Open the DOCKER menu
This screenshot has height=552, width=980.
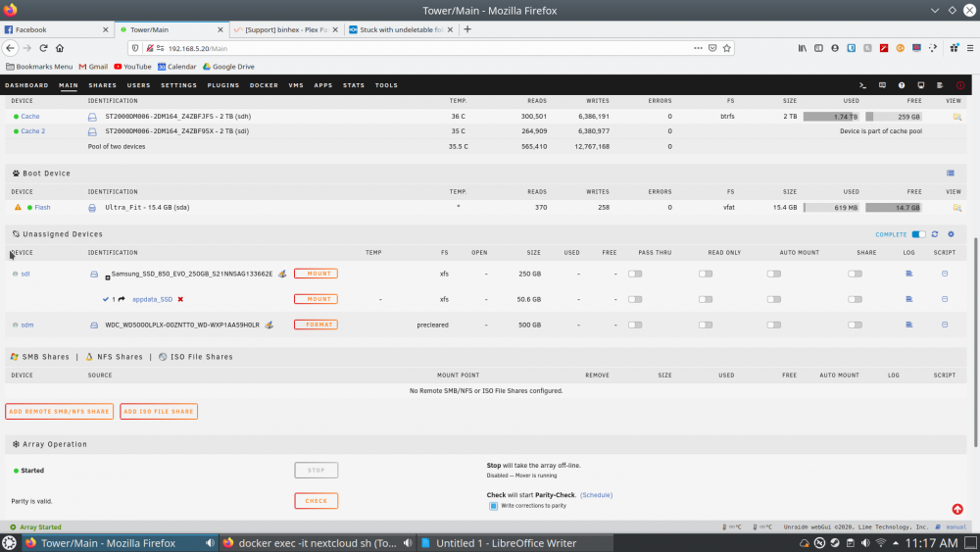pyautogui.click(x=264, y=85)
